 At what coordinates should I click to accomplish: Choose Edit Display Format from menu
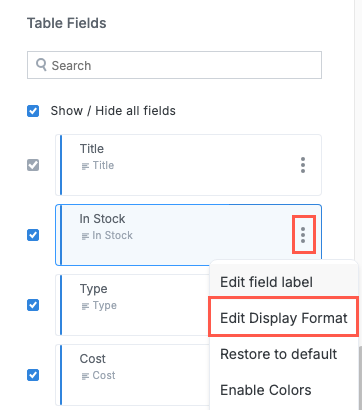(284, 318)
